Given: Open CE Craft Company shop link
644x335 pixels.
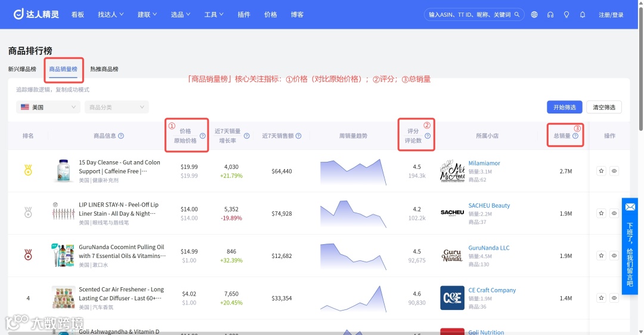Looking at the screenshot, I should coord(492,290).
